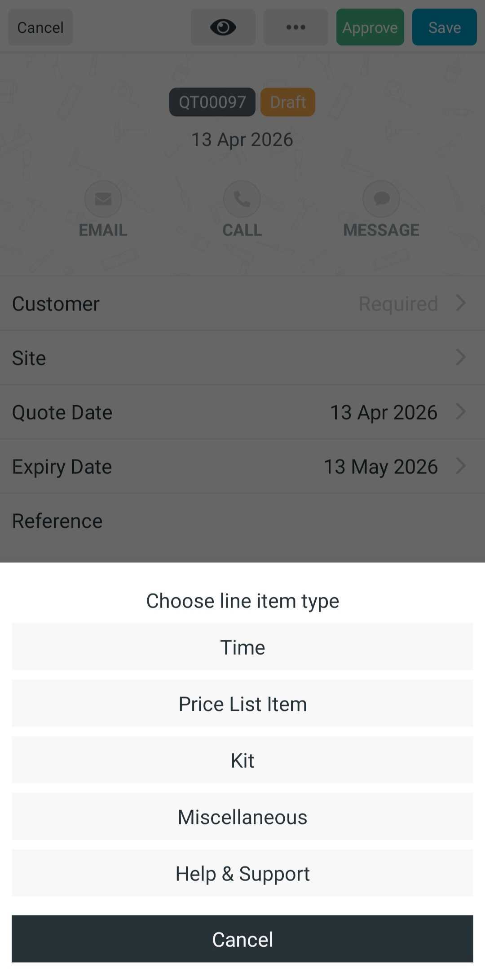
Task: Dismiss the sheet with bottom Cancel button
Action: 242,939
